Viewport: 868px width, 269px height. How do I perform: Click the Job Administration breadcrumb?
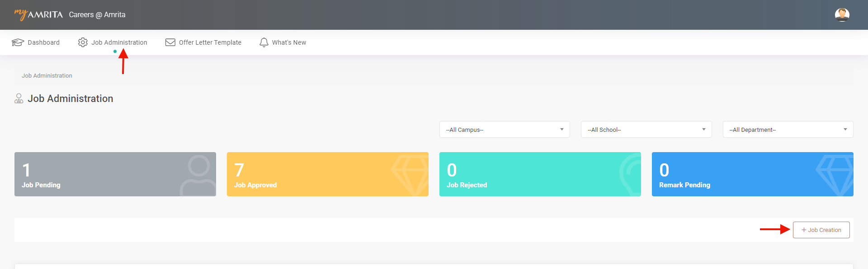click(x=47, y=76)
